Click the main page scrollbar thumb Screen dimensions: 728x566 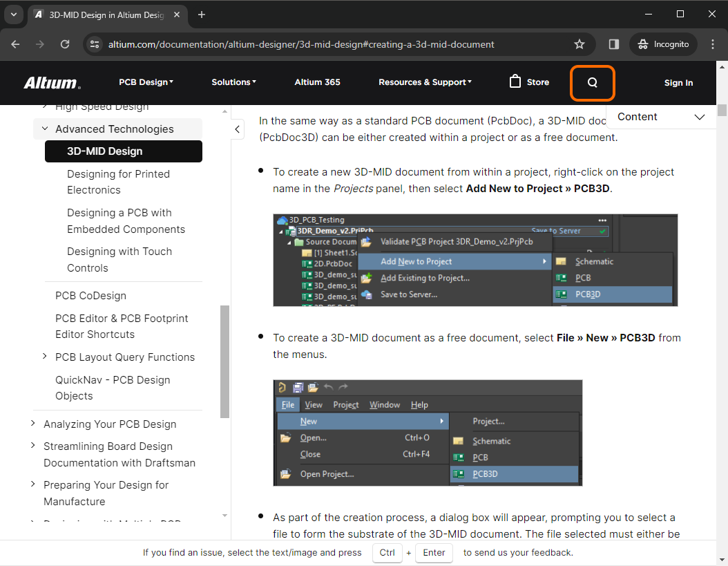pyautogui.click(x=722, y=111)
